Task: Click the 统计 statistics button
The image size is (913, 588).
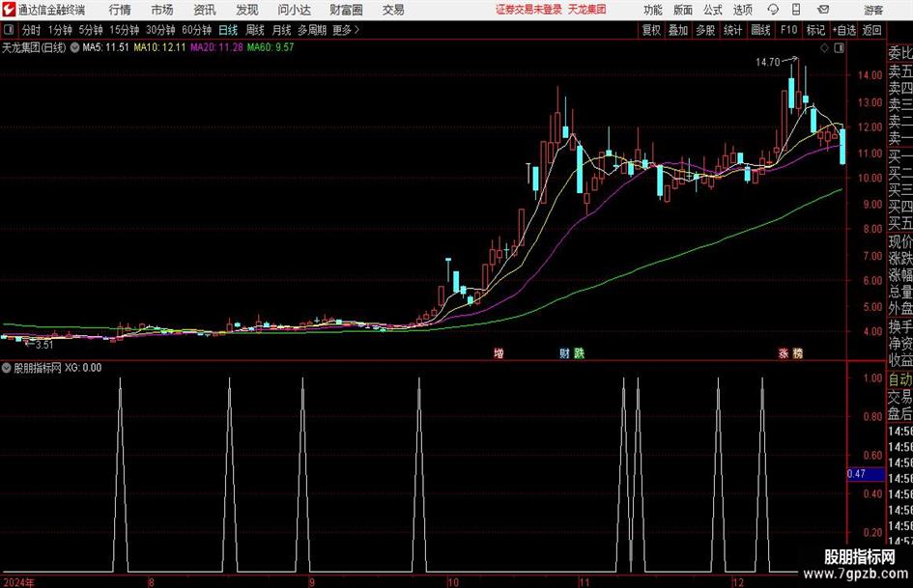Action: 732,30
